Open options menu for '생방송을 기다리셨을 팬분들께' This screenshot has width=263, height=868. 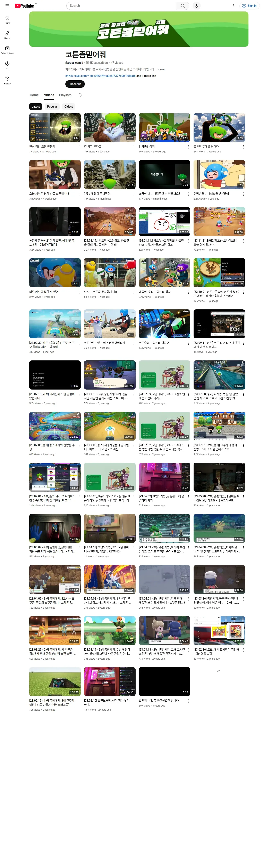[x=244, y=194]
